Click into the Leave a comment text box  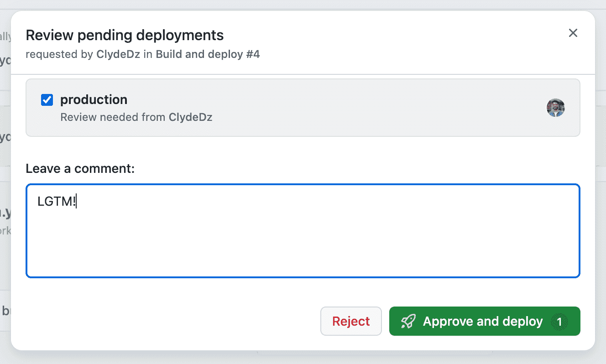(303, 231)
